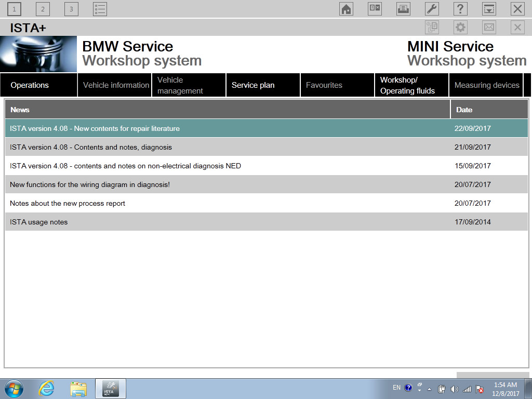Open the print icon
The width and height of the screenshot is (532, 399).
point(403,9)
